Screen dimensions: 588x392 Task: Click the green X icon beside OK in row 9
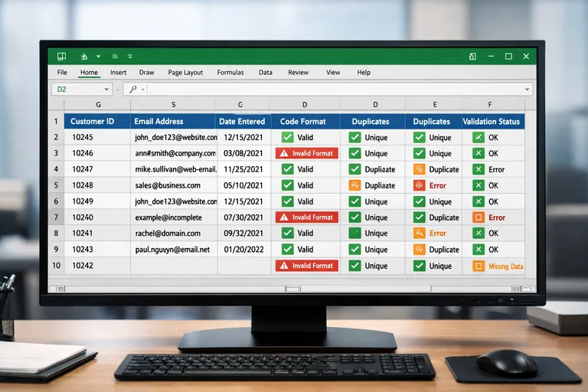[x=479, y=250]
